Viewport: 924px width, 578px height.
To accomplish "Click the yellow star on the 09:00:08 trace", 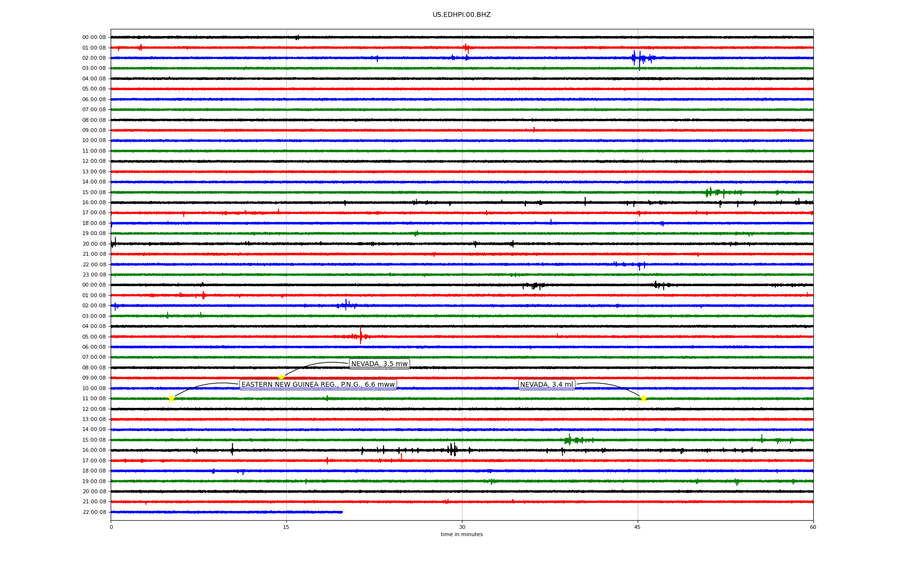I will click(281, 377).
